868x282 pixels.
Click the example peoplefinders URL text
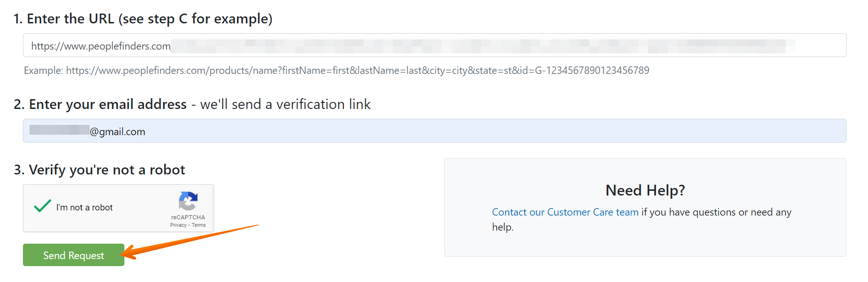[357, 70]
